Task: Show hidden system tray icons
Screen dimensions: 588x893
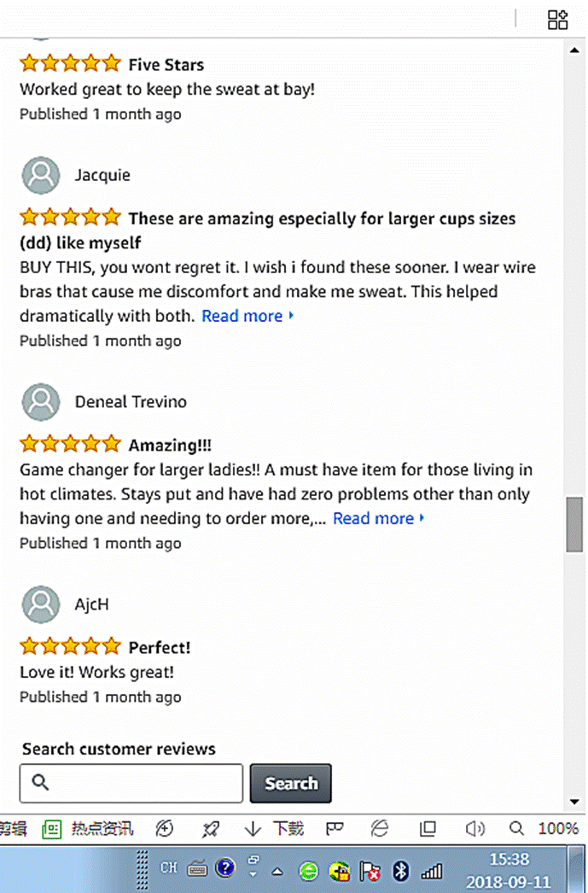Action: click(277, 872)
